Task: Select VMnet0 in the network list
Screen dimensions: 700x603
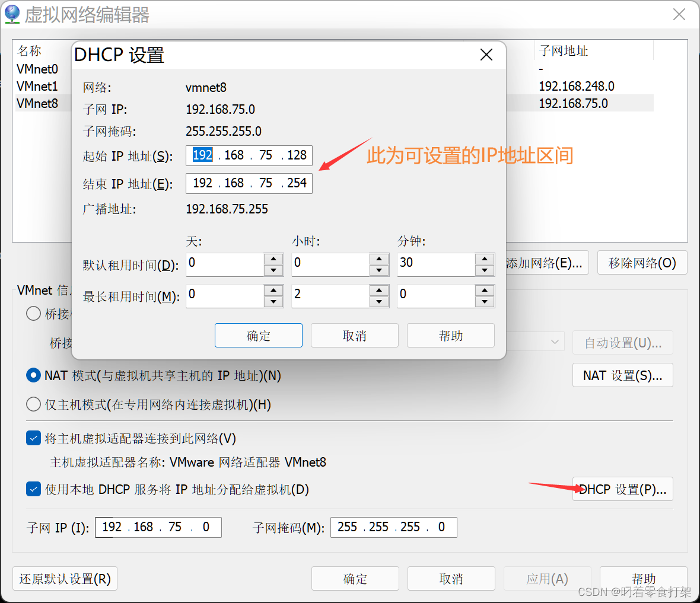Action: 37,69
